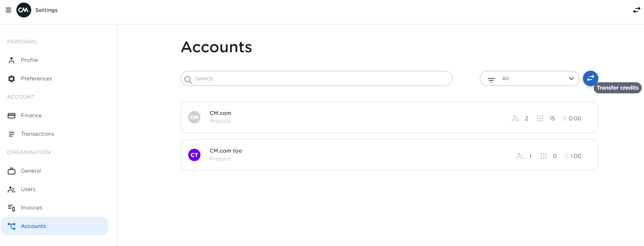Click the switch icon in top-right corner
This screenshot has width=644, height=246.
pyautogui.click(x=636, y=10)
